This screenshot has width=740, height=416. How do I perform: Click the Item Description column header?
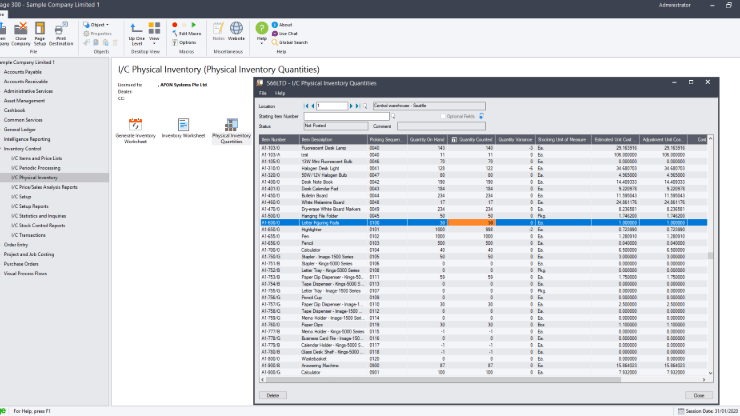(x=334, y=140)
